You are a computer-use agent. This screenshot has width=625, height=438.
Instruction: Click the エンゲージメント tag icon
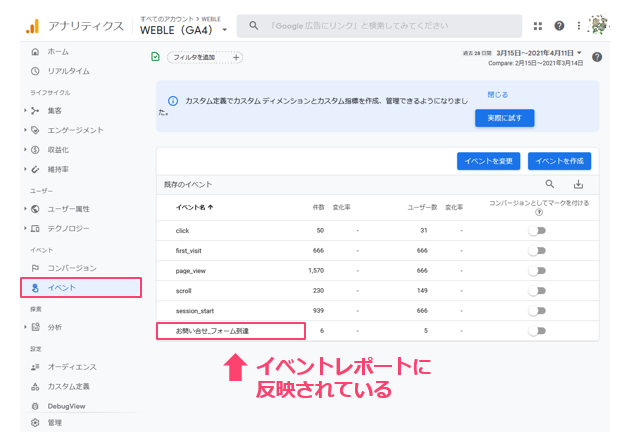35,130
